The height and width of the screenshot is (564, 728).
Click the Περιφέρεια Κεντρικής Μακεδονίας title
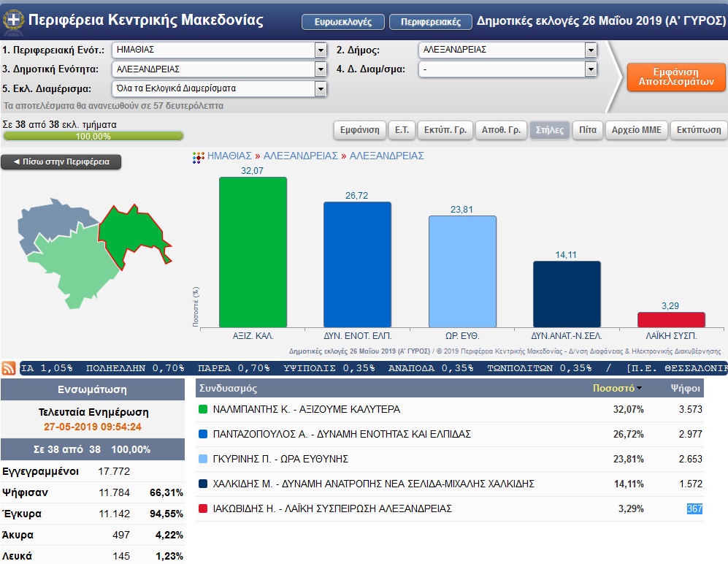click(146, 20)
